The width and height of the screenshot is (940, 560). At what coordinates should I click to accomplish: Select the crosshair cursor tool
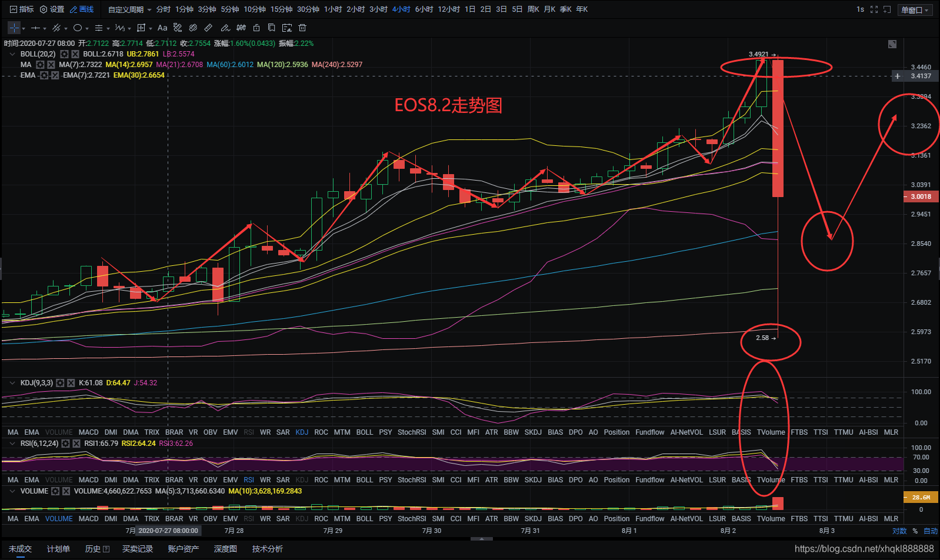[14, 28]
